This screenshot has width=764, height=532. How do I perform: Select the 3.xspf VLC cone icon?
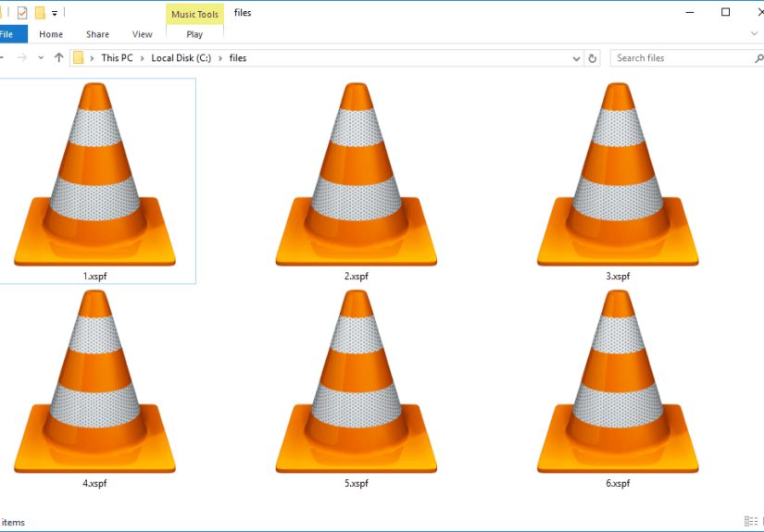tap(618, 174)
